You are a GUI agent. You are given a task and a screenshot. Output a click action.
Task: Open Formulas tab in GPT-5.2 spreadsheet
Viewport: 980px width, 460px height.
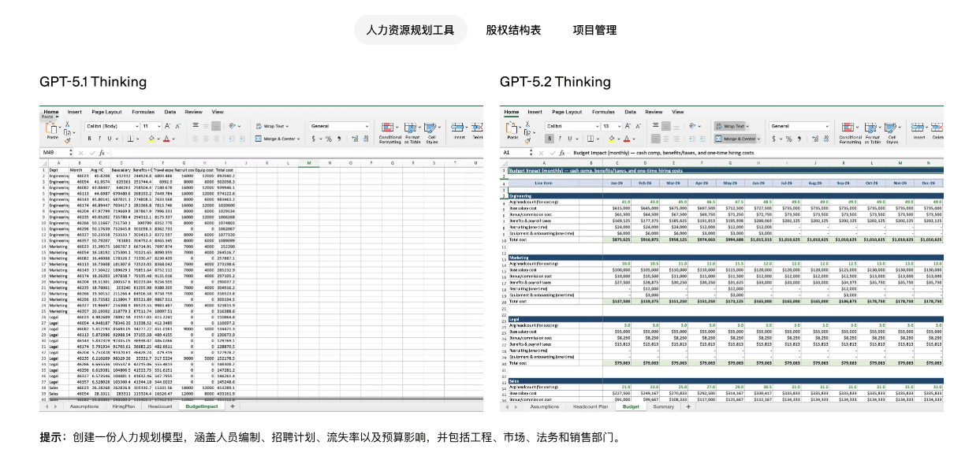coord(603,112)
